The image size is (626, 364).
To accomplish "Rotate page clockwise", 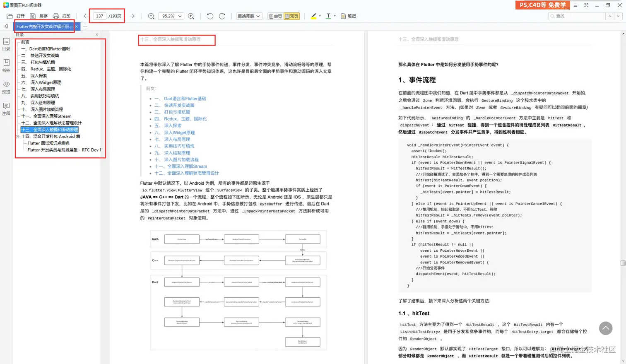I will pyautogui.click(x=222, y=16).
